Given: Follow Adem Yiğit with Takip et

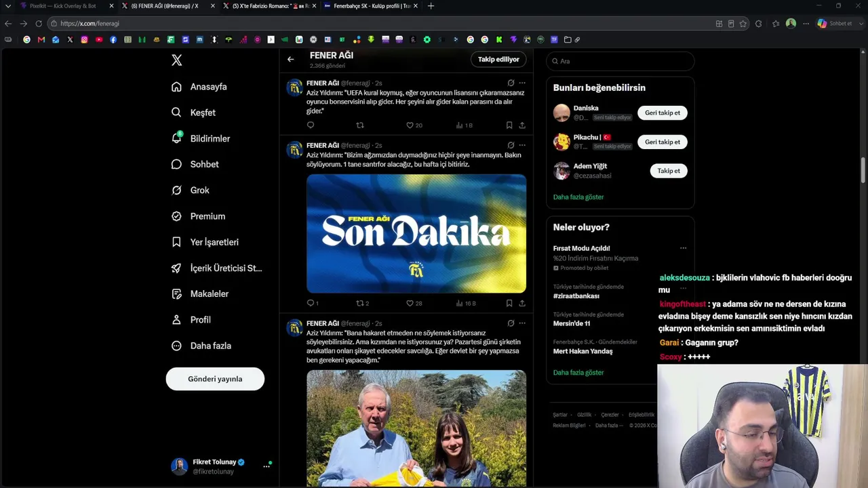Looking at the screenshot, I should point(669,171).
